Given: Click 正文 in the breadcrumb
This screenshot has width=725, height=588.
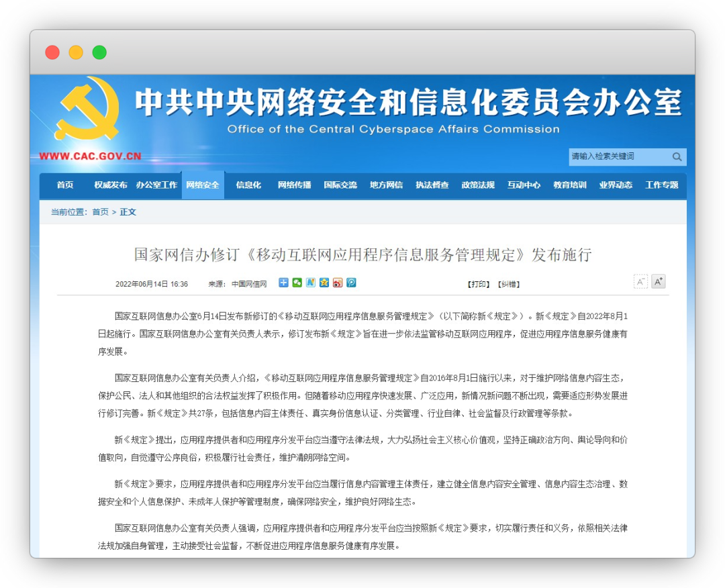Looking at the screenshot, I should 128,211.
